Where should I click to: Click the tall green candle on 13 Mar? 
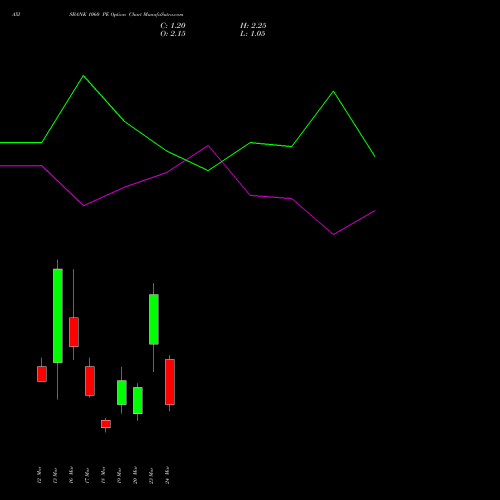58,316
